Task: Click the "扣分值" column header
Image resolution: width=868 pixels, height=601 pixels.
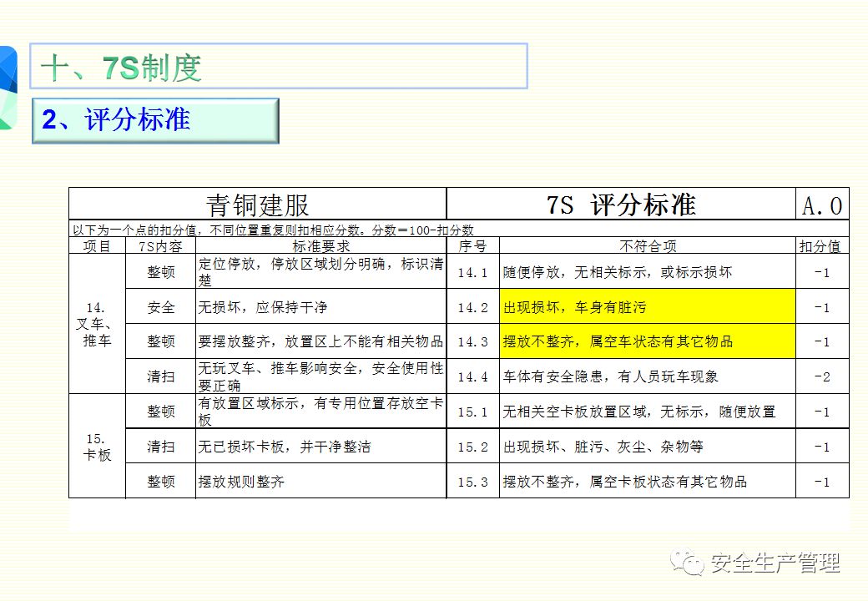Action: [822, 246]
